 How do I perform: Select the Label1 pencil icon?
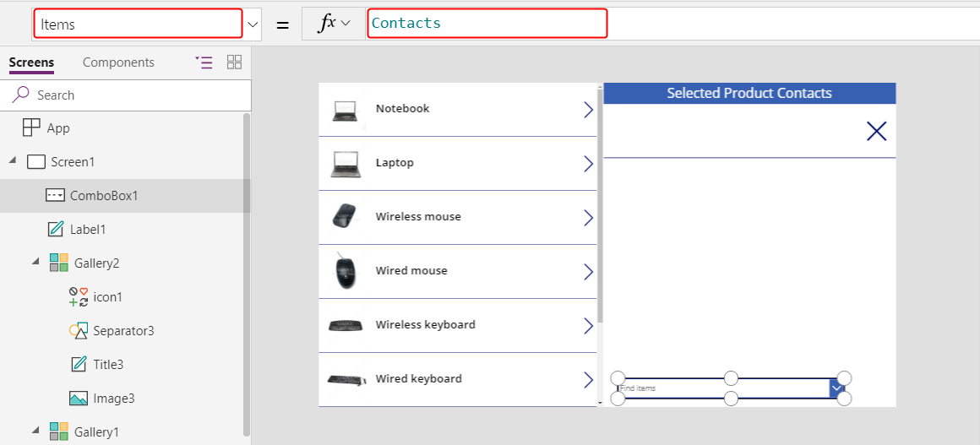(x=56, y=230)
